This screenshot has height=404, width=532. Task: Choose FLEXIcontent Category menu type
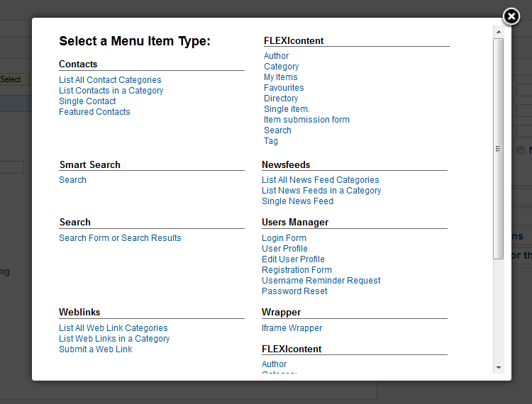(282, 67)
